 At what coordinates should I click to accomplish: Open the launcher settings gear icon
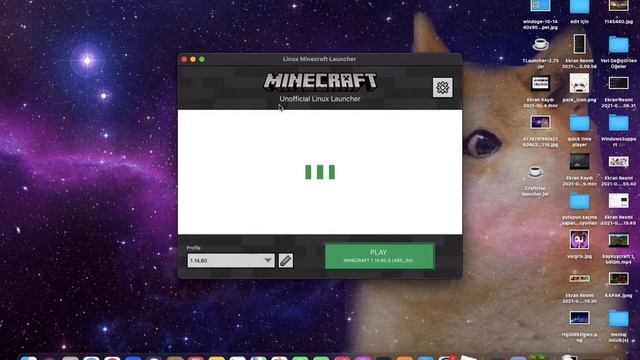442,87
